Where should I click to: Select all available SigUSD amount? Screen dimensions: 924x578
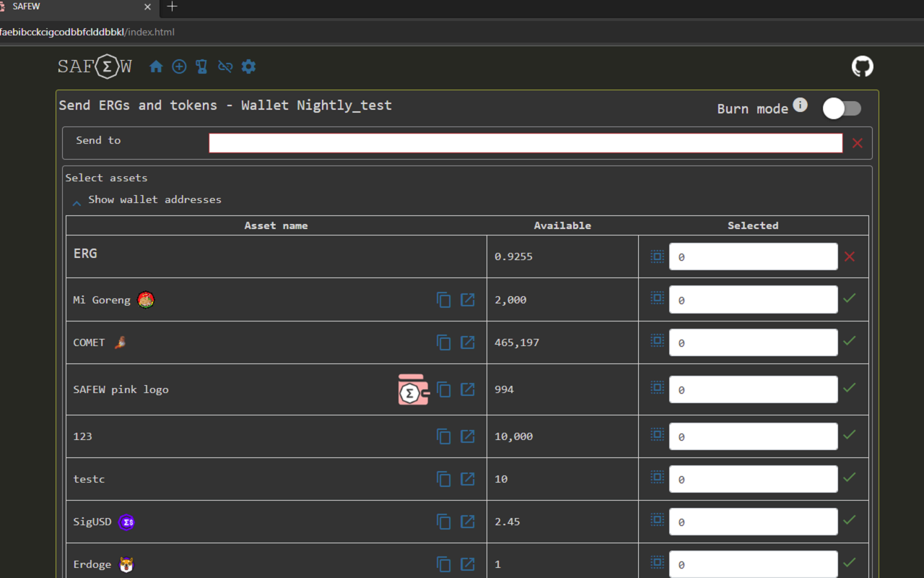coord(657,519)
